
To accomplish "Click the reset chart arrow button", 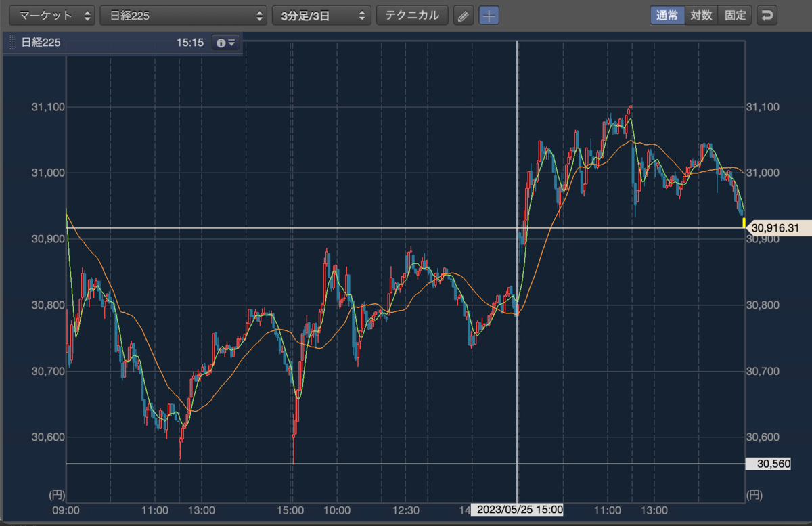I will (767, 15).
